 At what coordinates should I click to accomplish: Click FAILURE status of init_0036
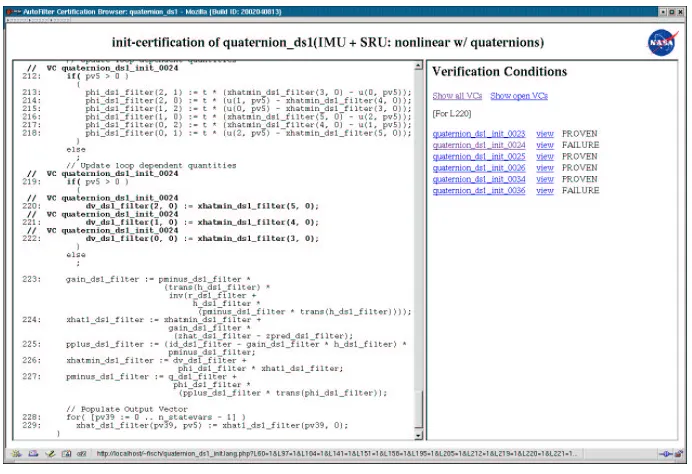pos(580,191)
